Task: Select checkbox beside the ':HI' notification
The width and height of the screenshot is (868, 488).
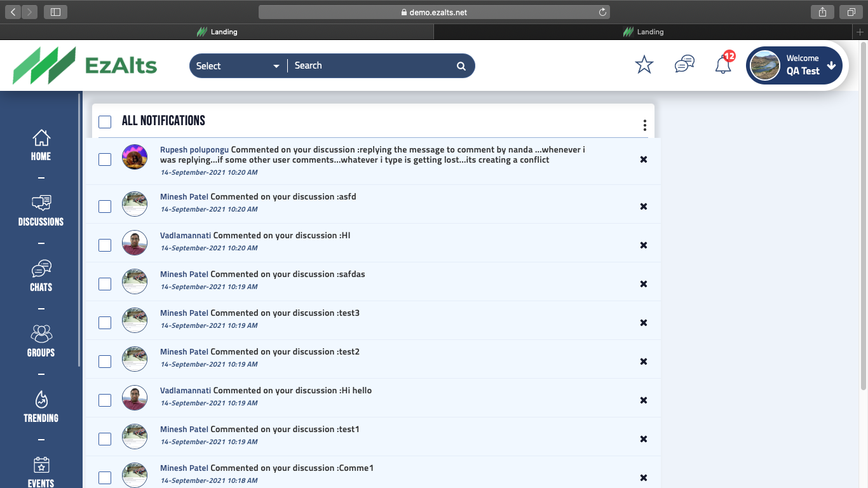Action: tap(105, 245)
